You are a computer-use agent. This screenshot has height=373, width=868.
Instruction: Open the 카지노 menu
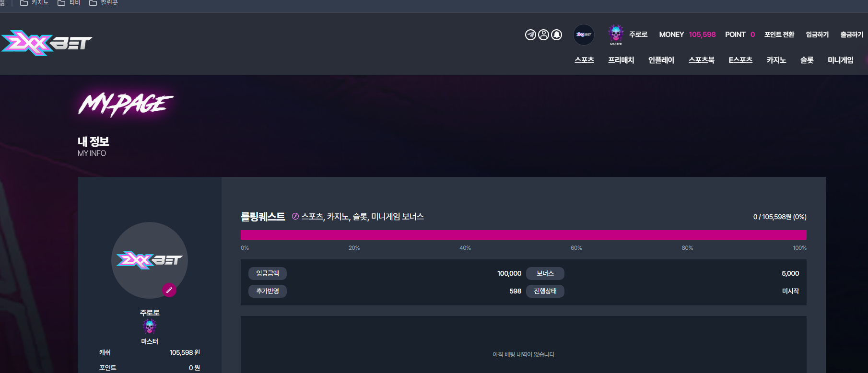pos(776,60)
